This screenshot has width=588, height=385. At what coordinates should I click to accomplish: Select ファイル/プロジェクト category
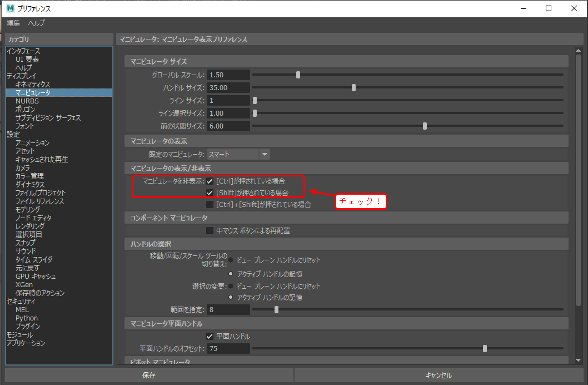pyautogui.click(x=41, y=193)
